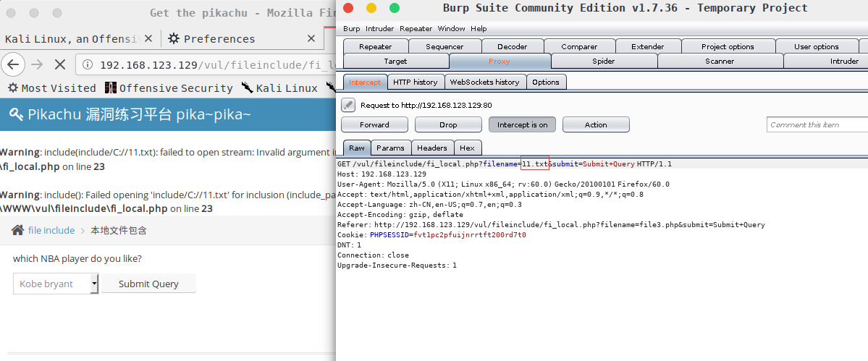
Task: Switch to Repeater tool tab
Action: click(375, 46)
